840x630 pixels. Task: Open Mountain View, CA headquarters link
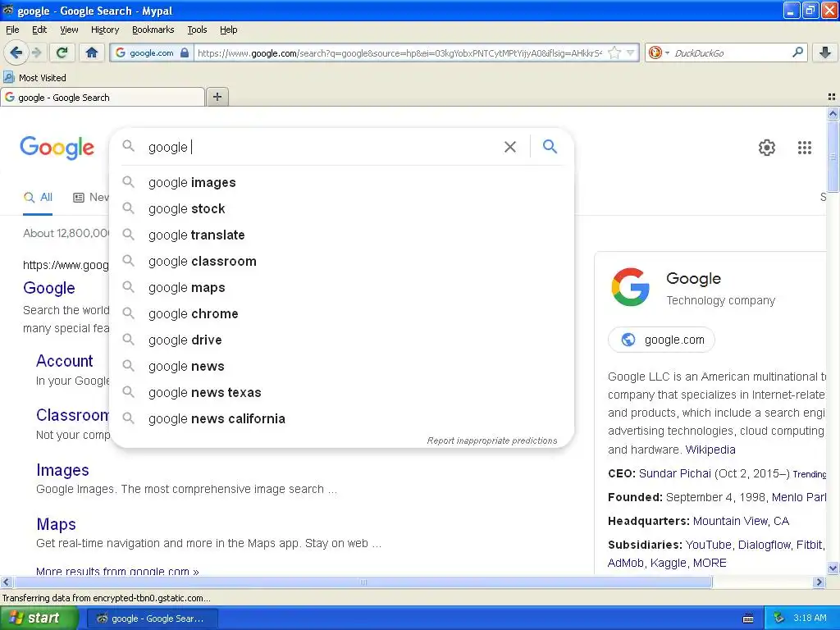pyautogui.click(x=741, y=521)
